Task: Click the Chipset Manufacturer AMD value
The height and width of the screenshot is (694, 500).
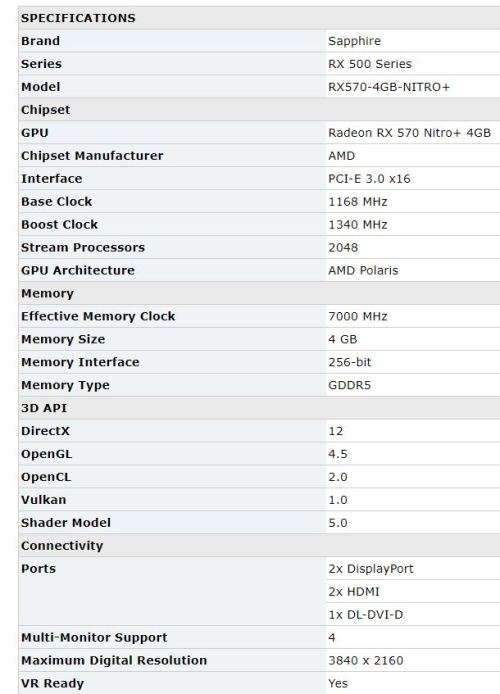Action: point(342,156)
